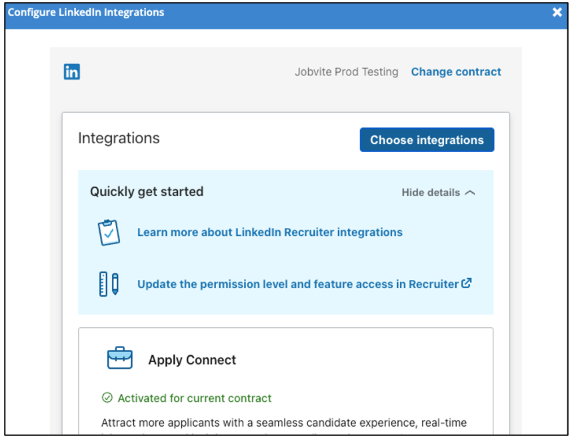Click the green activated checkmark icon

[x=107, y=397]
